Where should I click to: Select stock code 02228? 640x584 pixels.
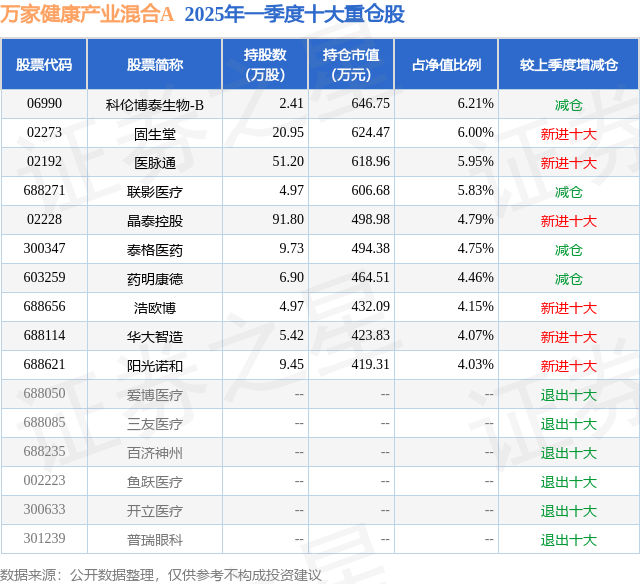point(44,220)
